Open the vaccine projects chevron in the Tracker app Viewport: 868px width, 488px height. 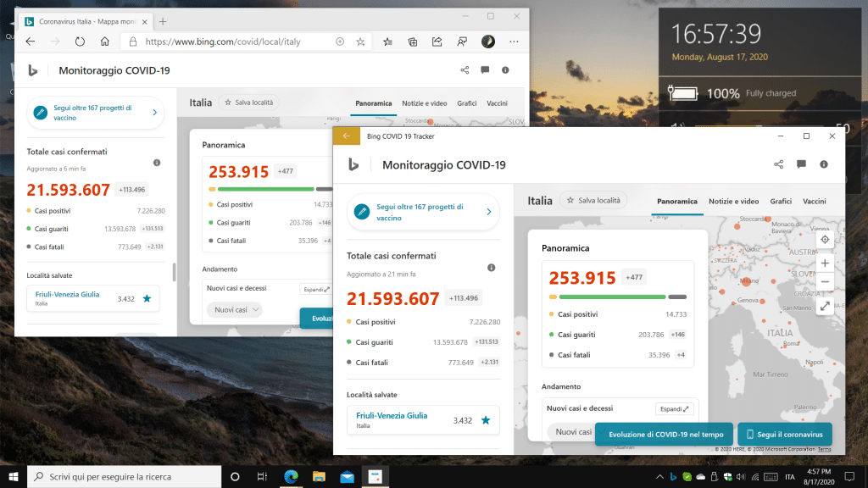[x=488, y=212]
